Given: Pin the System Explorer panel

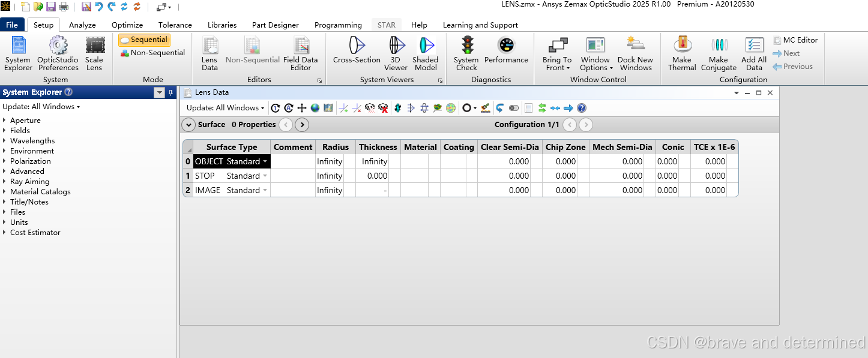Looking at the screenshot, I should 171,92.
